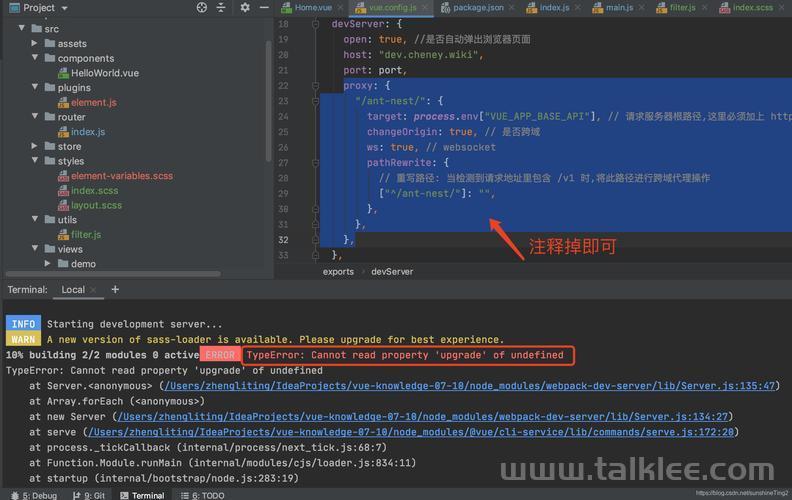Select filter.js under utils folder
The width and height of the screenshot is (792, 500).
pyautogui.click(x=86, y=234)
